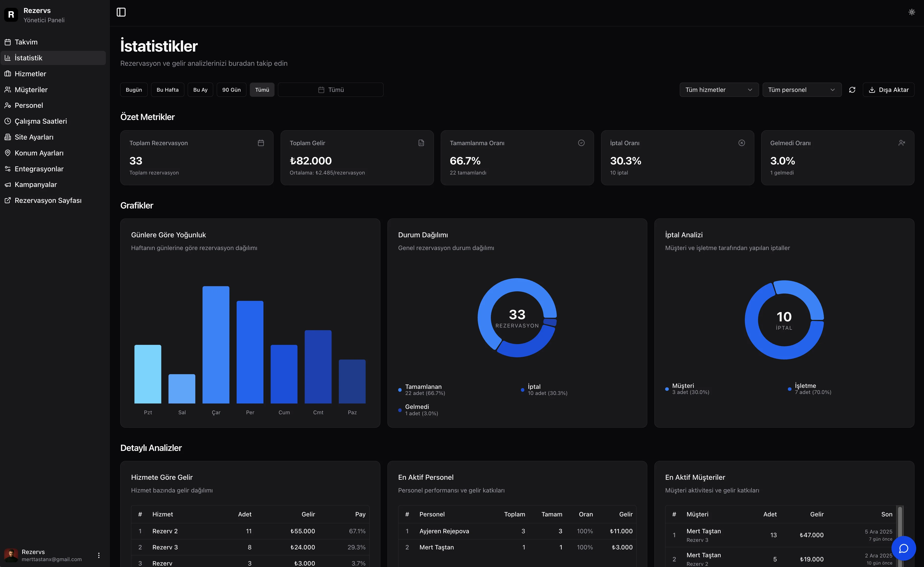
Task: Toggle the sidebar with the panel icon
Action: click(121, 12)
